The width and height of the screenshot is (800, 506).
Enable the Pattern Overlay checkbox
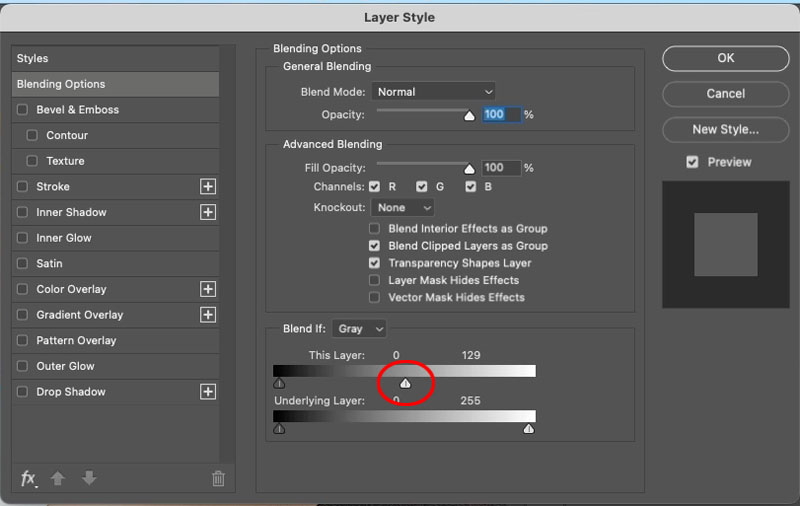pos(22,340)
